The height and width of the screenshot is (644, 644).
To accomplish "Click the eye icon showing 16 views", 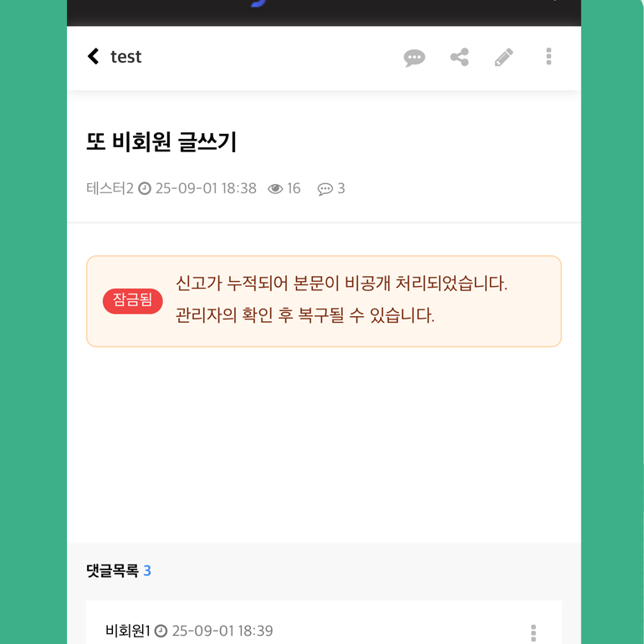I will click(275, 188).
